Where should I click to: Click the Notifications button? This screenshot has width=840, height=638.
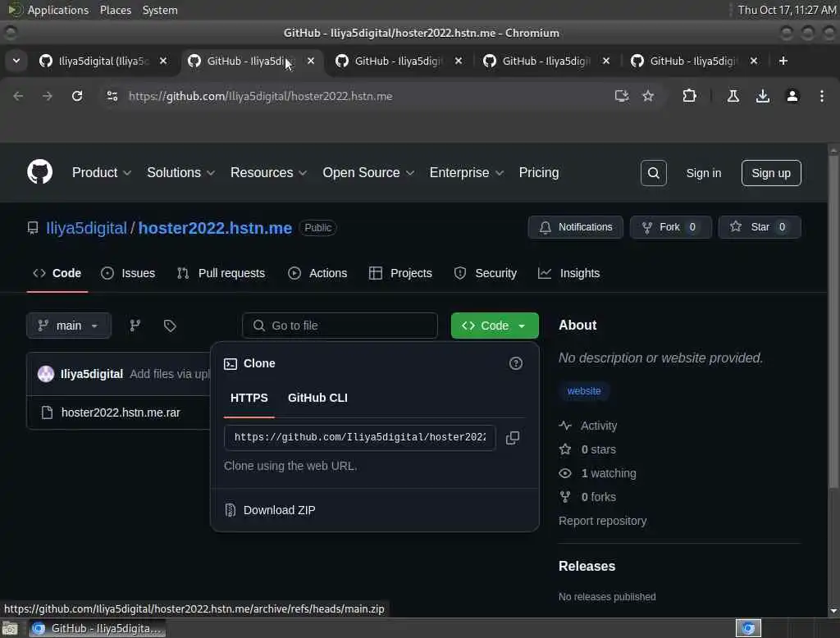click(x=575, y=227)
